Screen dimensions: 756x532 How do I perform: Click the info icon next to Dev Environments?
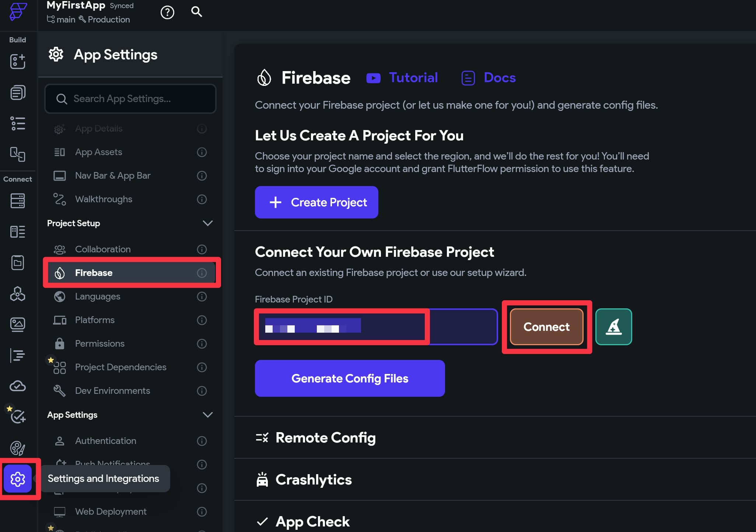click(x=202, y=391)
